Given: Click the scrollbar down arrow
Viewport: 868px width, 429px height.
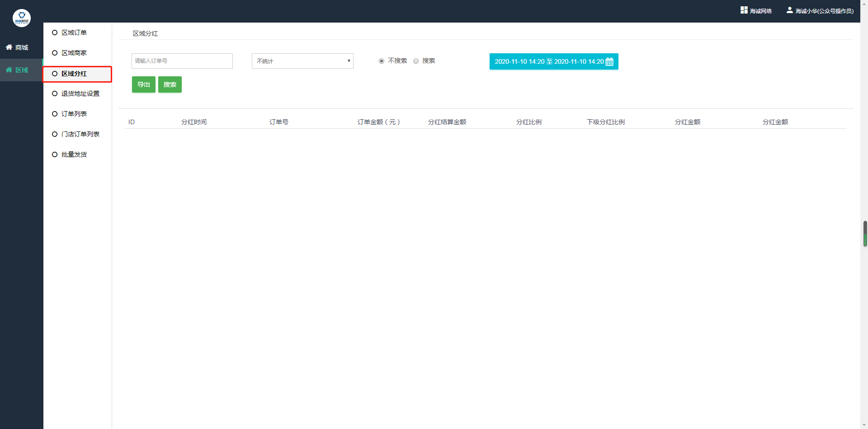Looking at the screenshot, I should 865,425.
